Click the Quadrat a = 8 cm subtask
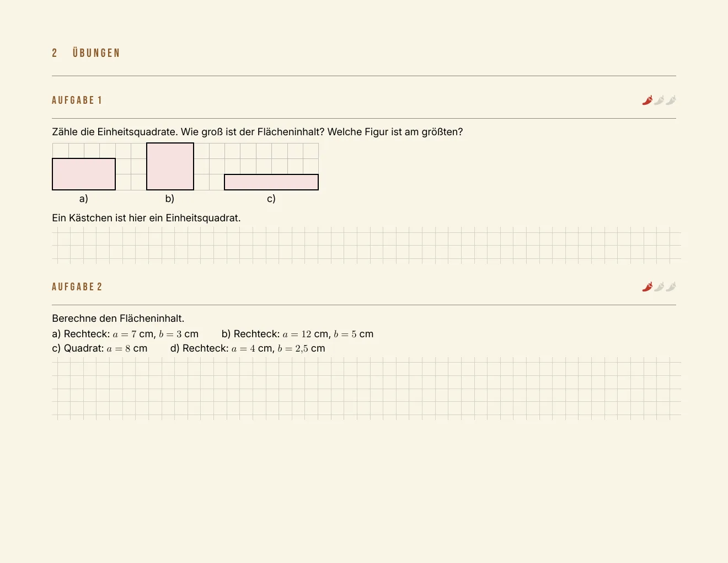Image resolution: width=728 pixels, height=563 pixels. tap(100, 348)
